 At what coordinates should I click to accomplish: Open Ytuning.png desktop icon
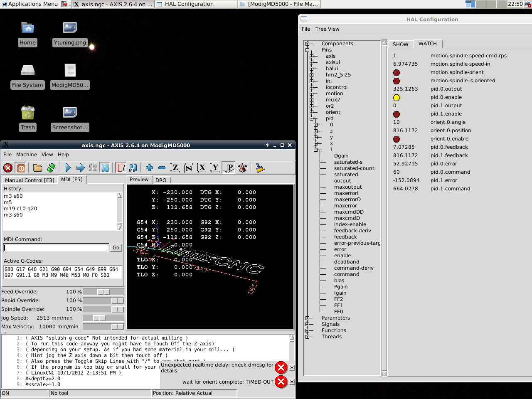tap(70, 34)
